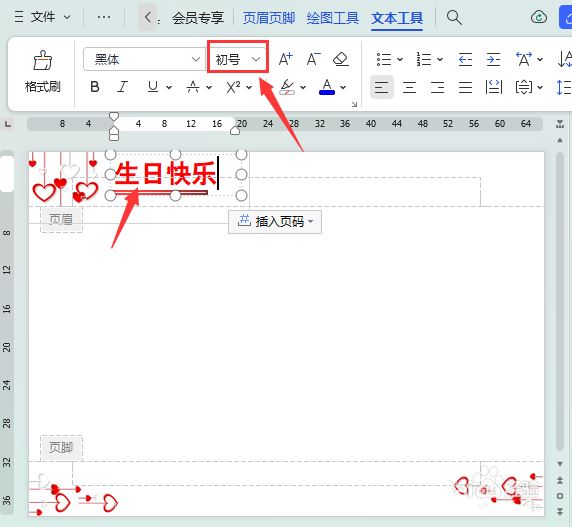Toggle Underline formatting
The height and width of the screenshot is (527, 572).
(x=153, y=87)
